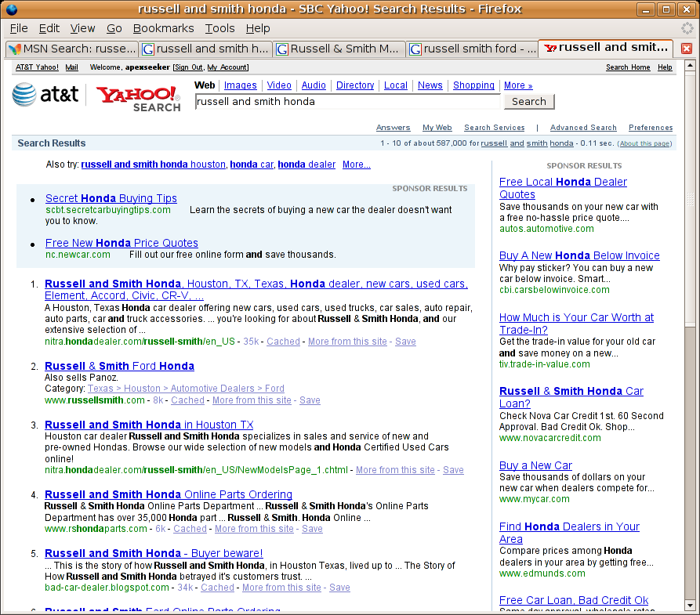The width and height of the screenshot is (700, 615).
Task: Try the 'honda car' suggestion
Action: click(x=252, y=165)
